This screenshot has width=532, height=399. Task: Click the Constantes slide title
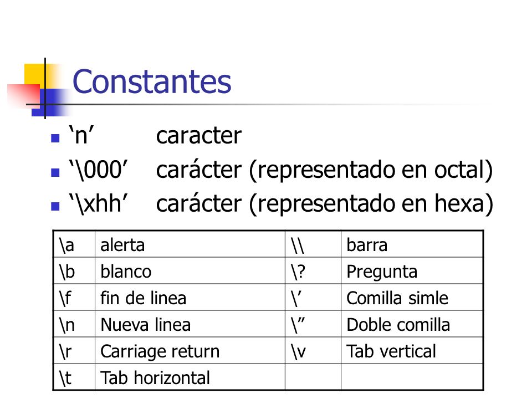[152, 82]
